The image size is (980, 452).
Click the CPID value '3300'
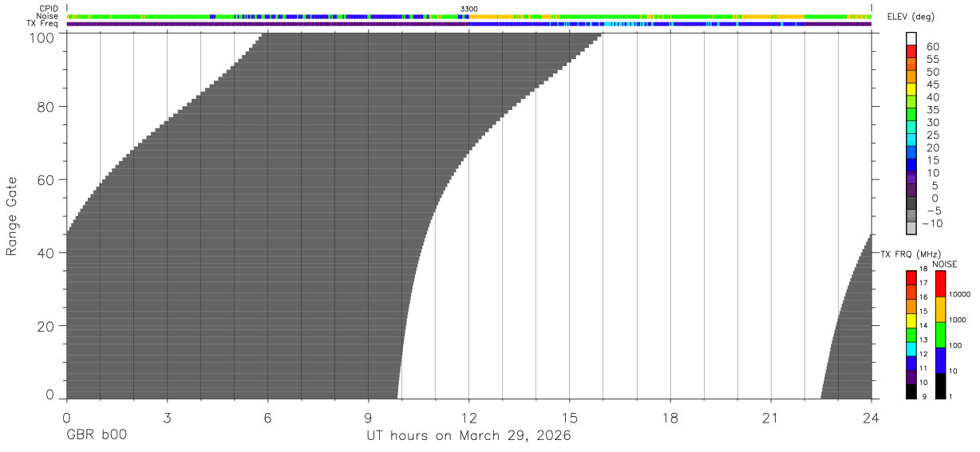(469, 9)
